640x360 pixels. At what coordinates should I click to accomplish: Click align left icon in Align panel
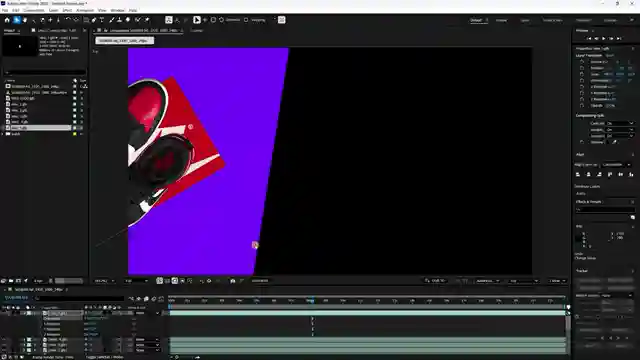578,174
